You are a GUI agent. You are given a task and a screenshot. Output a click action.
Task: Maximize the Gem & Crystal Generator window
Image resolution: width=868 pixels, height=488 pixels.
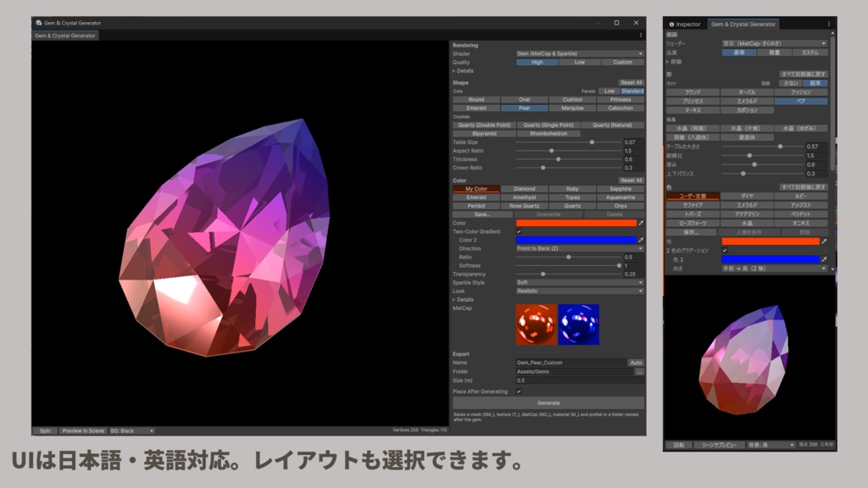click(x=616, y=23)
